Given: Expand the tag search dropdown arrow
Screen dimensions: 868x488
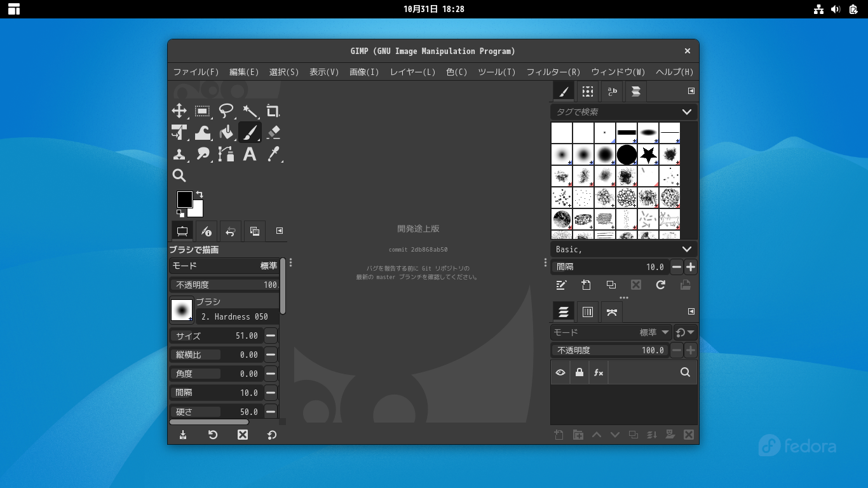Looking at the screenshot, I should (687, 112).
